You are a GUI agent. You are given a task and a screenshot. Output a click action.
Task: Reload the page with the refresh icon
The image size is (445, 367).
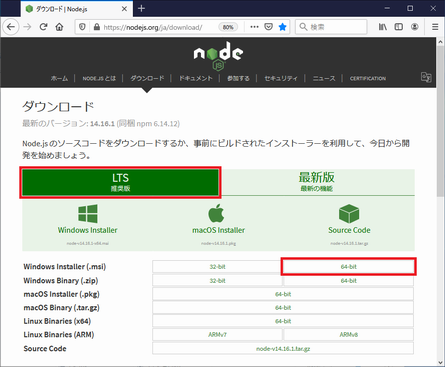(x=43, y=27)
